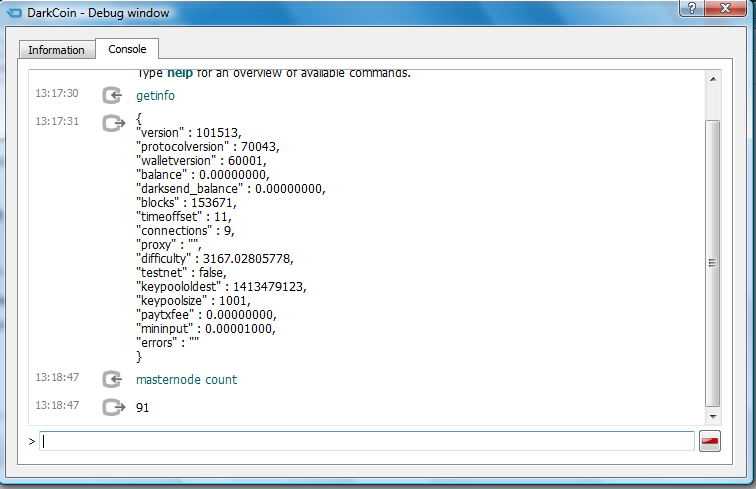
Task: Clear the console with the red button
Action: tap(710, 441)
